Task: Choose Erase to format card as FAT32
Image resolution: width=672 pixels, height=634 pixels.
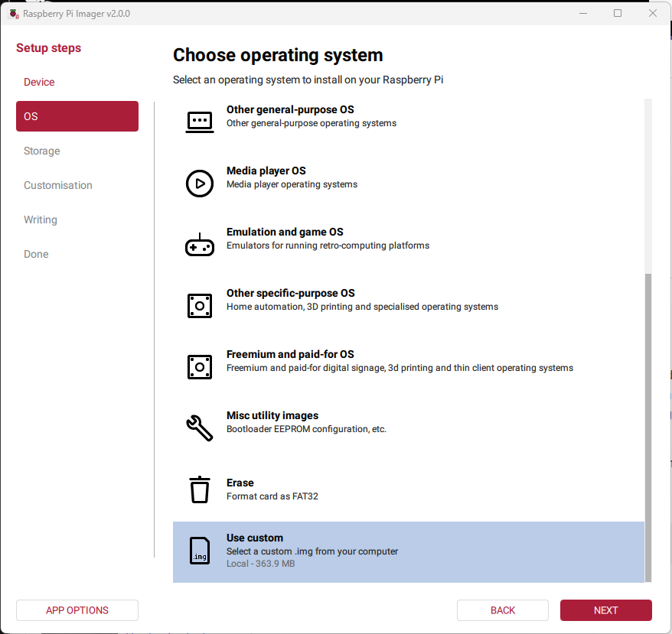Action: pyautogui.click(x=409, y=489)
